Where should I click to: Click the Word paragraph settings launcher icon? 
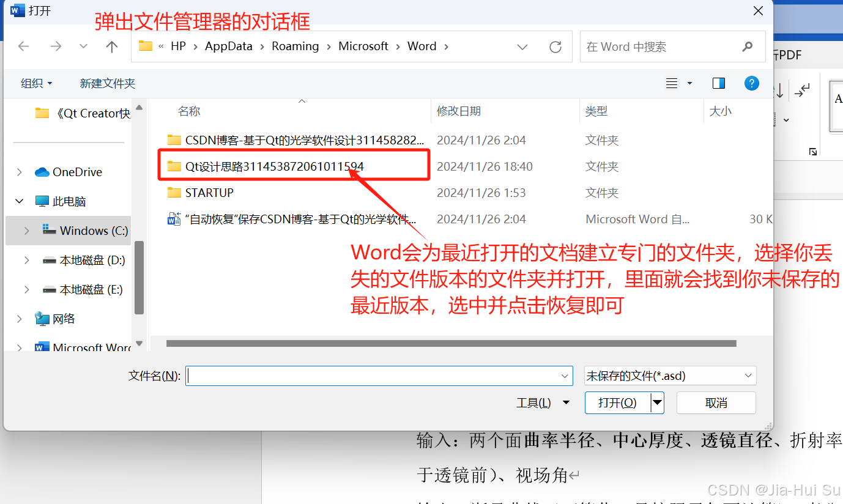[x=813, y=152]
